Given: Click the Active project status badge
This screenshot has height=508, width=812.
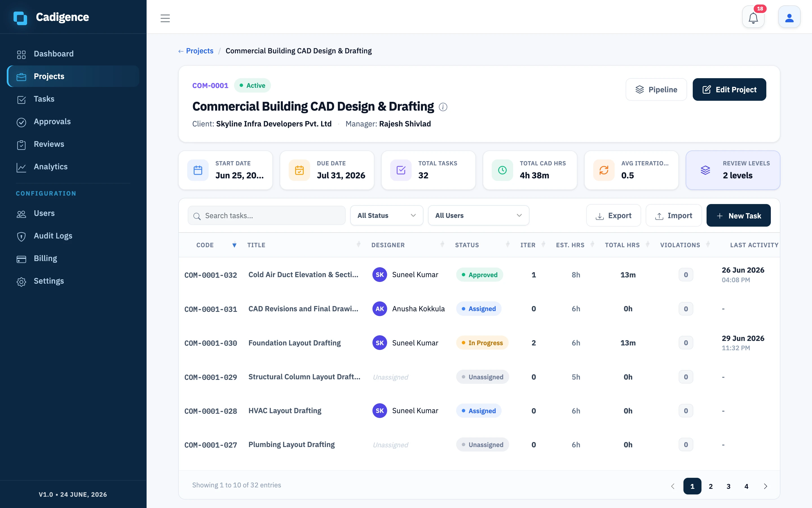Looking at the screenshot, I should tap(252, 85).
